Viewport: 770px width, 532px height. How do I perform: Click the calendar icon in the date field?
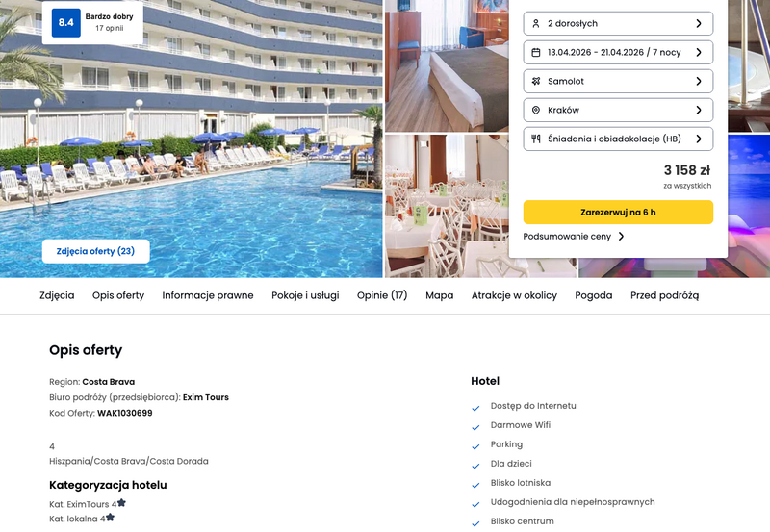pyautogui.click(x=536, y=53)
